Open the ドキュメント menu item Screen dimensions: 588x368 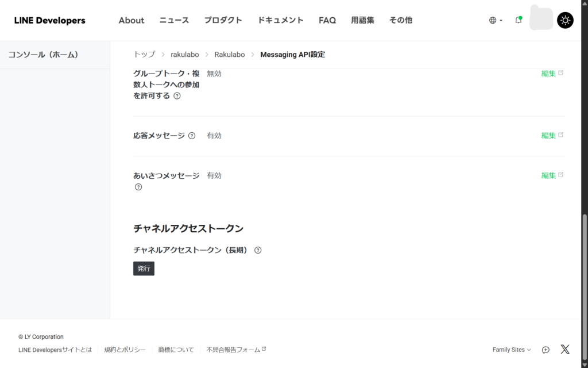(x=280, y=20)
